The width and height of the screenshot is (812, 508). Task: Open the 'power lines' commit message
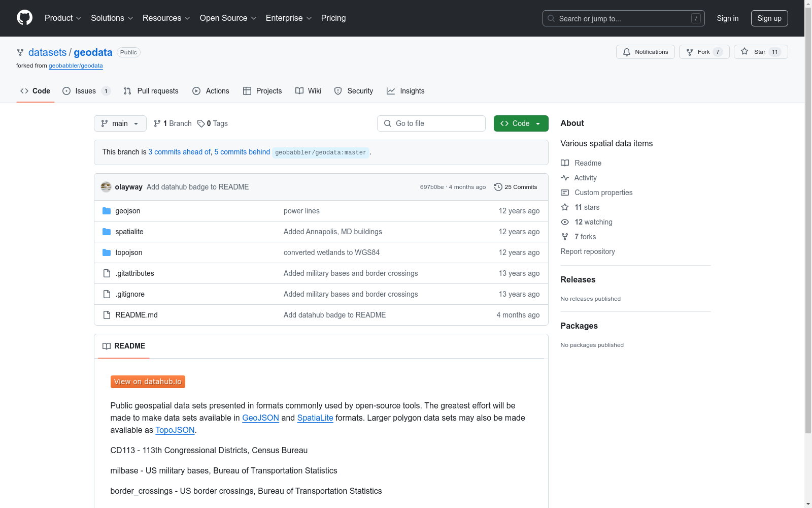coord(301,211)
